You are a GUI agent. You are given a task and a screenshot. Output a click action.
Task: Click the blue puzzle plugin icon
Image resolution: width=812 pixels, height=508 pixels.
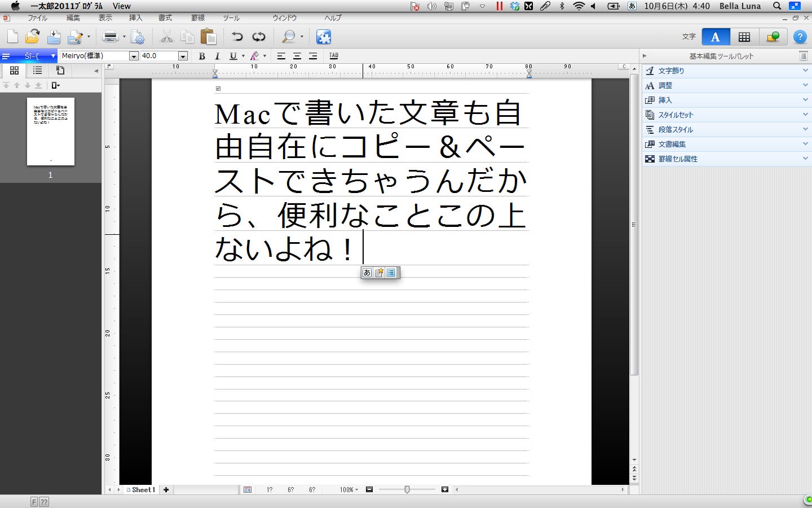tap(324, 37)
